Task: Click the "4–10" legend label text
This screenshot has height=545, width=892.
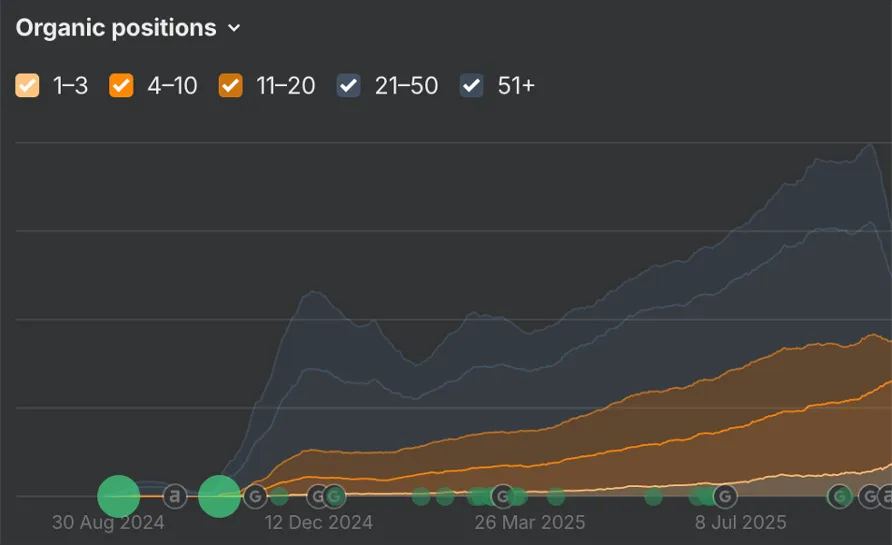Action: (x=172, y=86)
